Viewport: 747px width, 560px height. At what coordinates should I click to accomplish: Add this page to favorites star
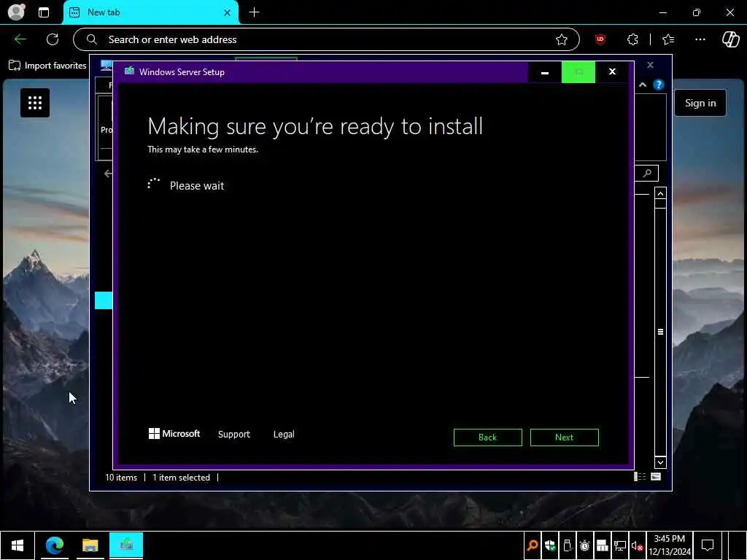(x=561, y=39)
